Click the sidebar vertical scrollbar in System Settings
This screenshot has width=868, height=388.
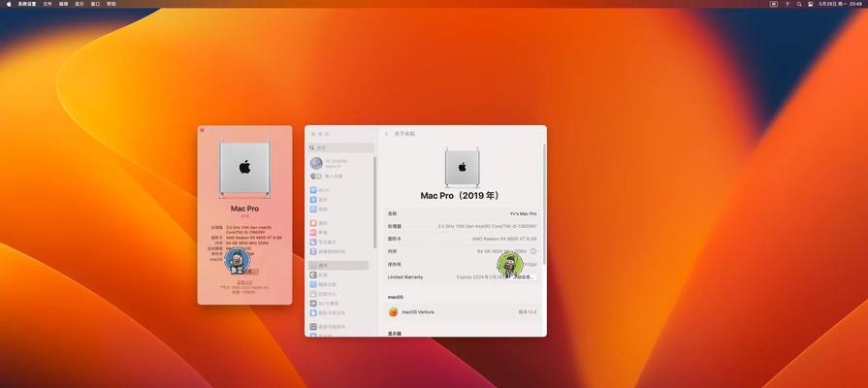click(x=375, y=202)
